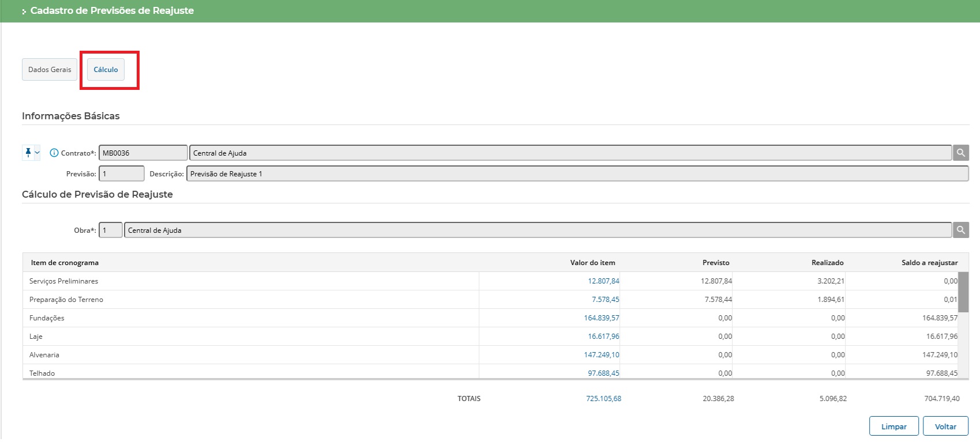Focus the Previsão number field

(121, 174)
